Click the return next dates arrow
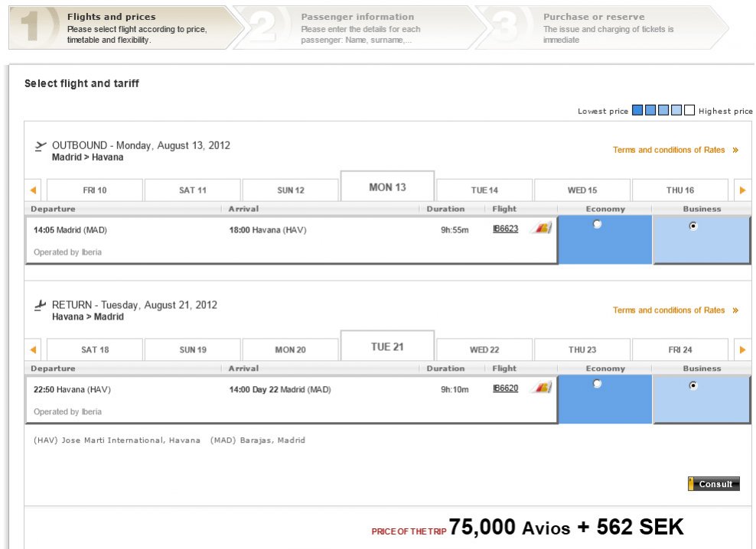Viewport: 756px width, 549px height. click(x=741, y=349)
